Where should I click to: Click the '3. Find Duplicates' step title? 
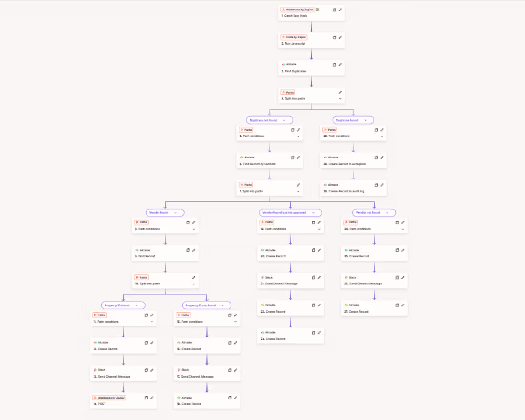coord(294,71)
